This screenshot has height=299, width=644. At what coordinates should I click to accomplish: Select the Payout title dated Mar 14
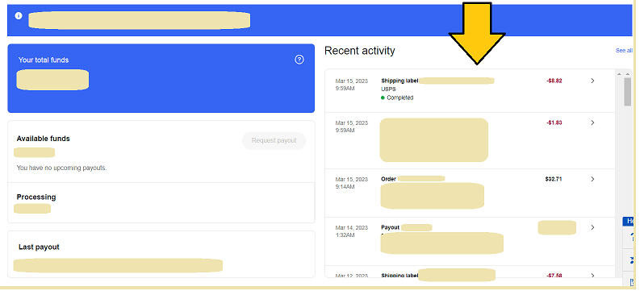pos(390,227)
